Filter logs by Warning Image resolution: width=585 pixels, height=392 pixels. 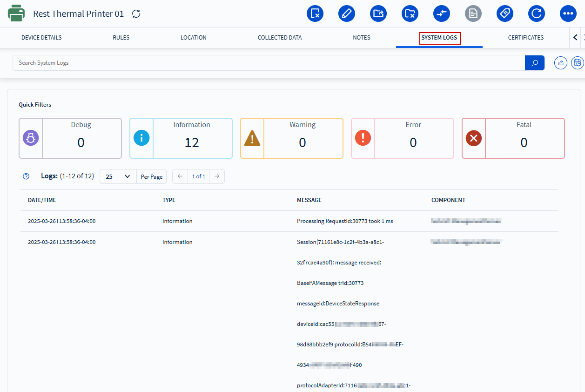(292, 138)
